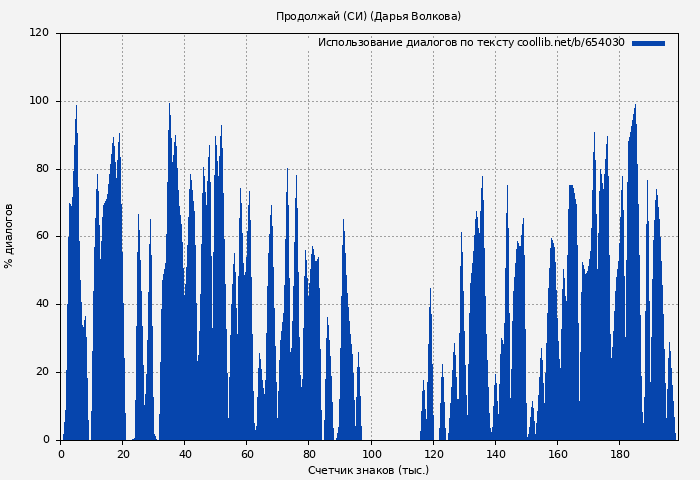Image resolution: width=700 pixels, height=480 pixels.
Task: Click the x-axis tick label 180
Action: (619, 454)
